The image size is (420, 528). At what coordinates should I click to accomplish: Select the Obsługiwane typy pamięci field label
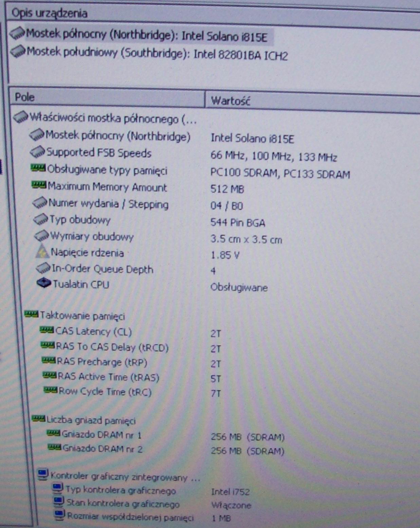click(107, 170)
